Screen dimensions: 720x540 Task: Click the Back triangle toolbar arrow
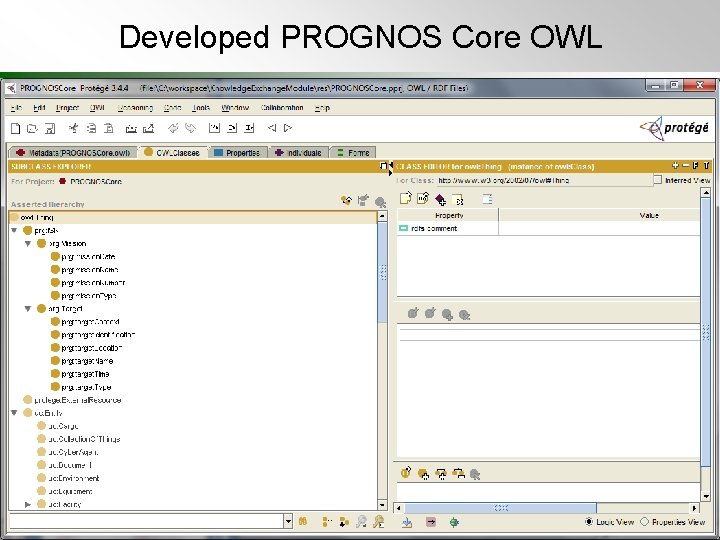(x=272, y=128)
